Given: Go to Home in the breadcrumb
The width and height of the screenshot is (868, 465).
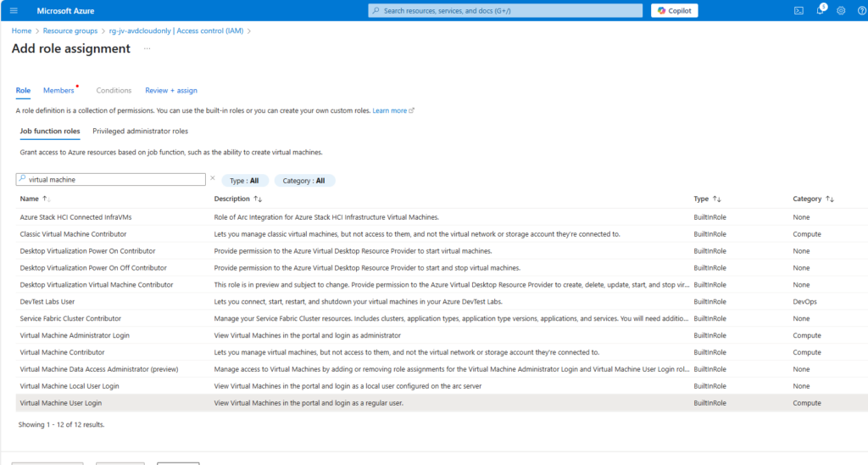Looking at the screenshot, I should [x=21, y=31].
